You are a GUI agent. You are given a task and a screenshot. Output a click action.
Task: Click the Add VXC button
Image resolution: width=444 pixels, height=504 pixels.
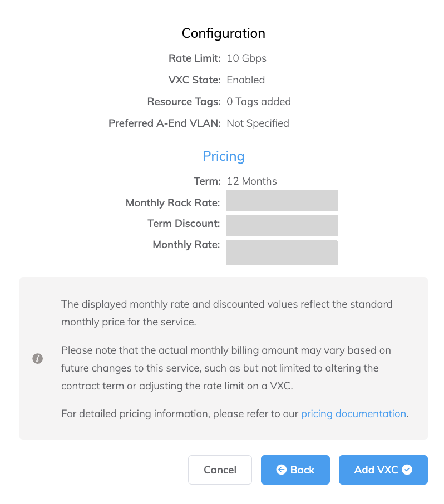(383, 470)
